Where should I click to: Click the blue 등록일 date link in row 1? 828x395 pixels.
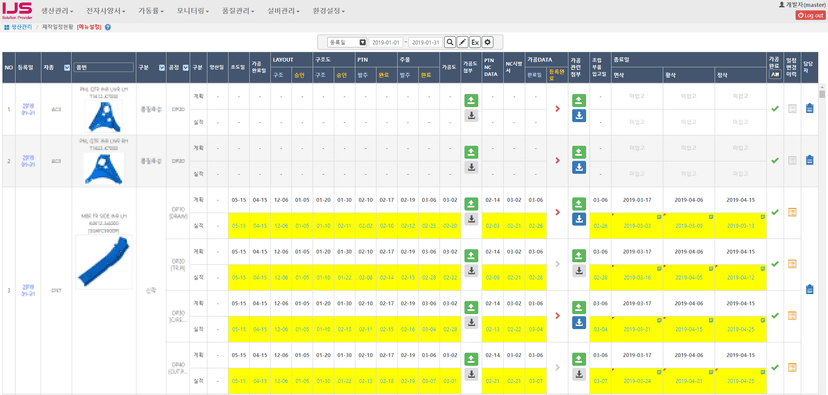29,108
